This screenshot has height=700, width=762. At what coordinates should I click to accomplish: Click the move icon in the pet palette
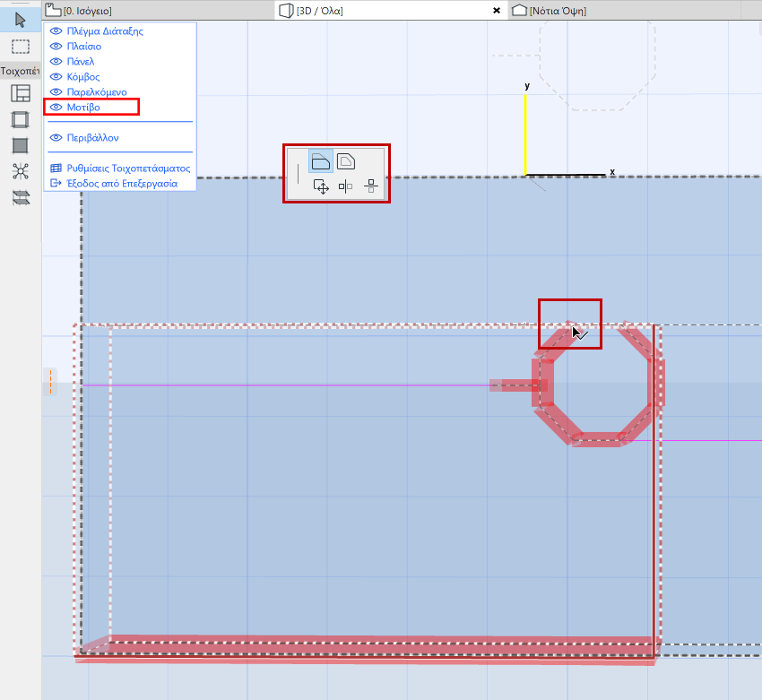click(321, 185)
